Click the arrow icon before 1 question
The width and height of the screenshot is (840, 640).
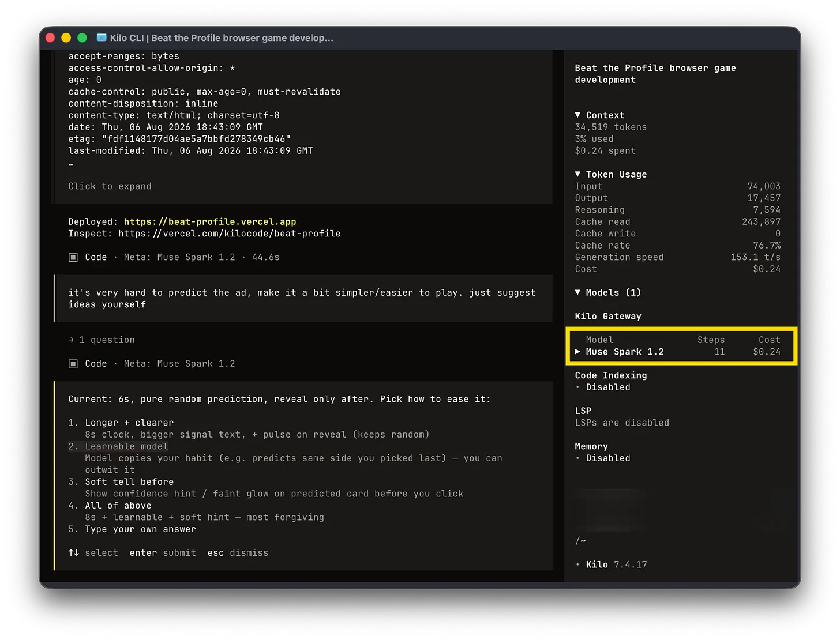coord(71,340)
